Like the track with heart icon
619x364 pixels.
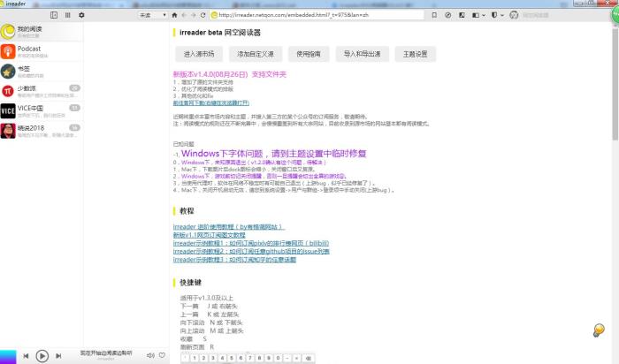pyautogui.click(x=162, y=355)
